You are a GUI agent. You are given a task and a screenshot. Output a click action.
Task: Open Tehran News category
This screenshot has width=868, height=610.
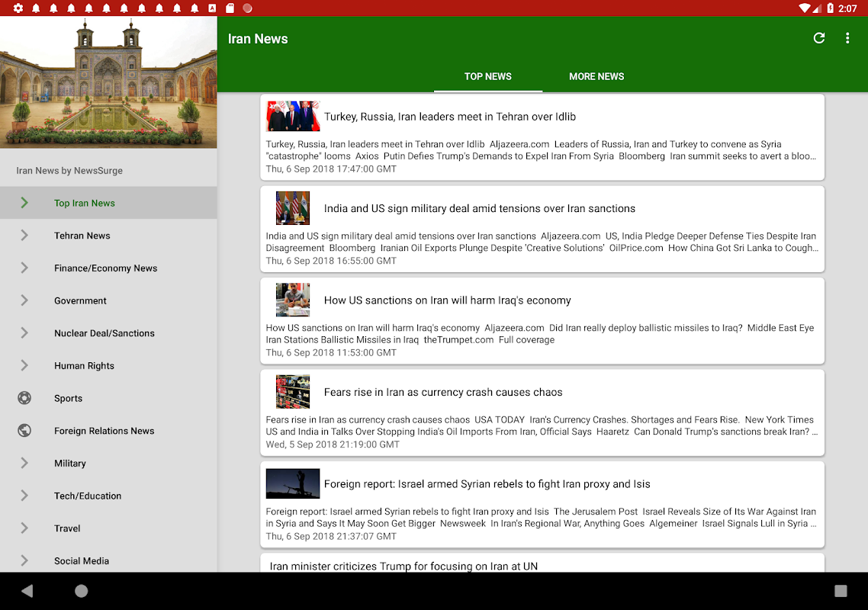pos(108,236)
